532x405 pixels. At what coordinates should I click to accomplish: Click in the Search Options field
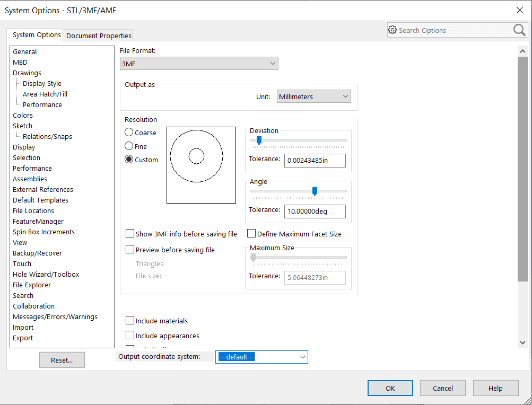point(455,30)
